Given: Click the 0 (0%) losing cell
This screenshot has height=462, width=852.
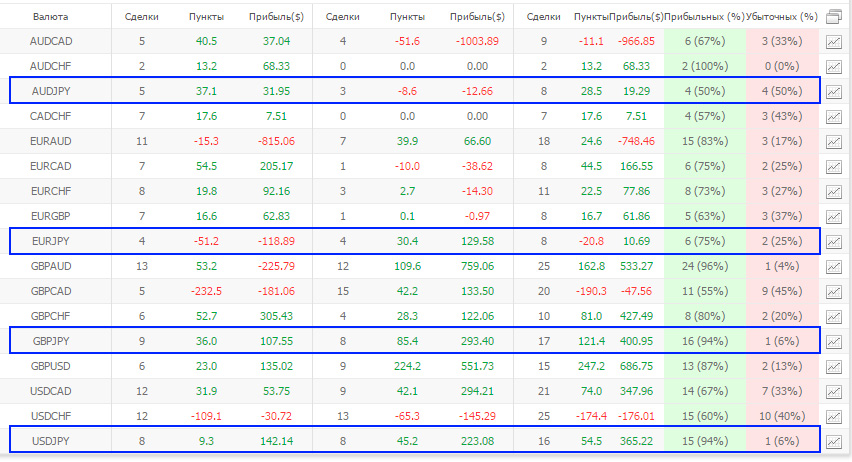Looking at the screenshot, I should 782,66.
